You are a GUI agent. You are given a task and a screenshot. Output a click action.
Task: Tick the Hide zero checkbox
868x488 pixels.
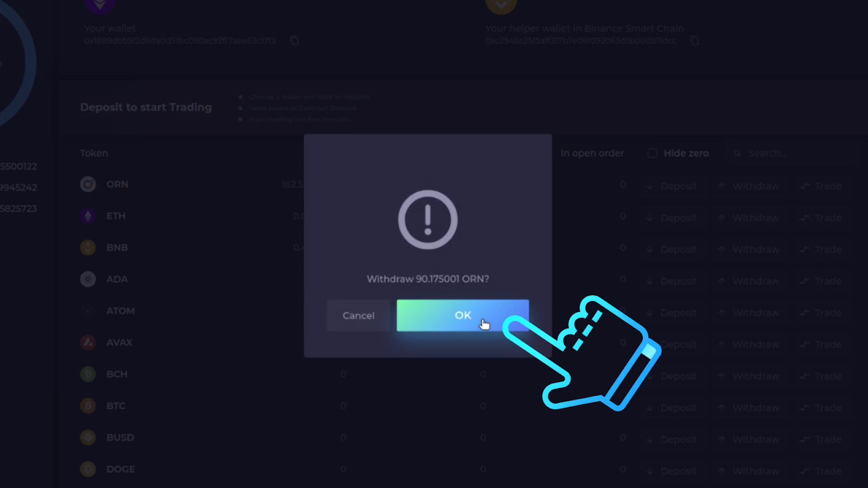653,153
